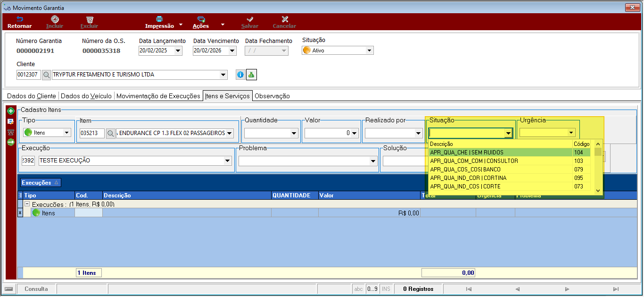Click the green money icon next to Cliente
This screenshot has width=644, height=297.
[x=251, y=75]
